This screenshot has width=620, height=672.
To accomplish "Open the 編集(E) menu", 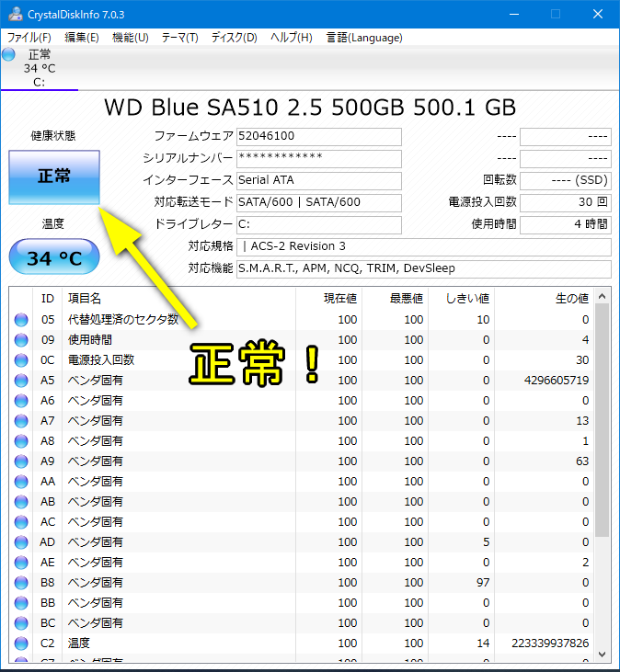I will (x=82, y=38).
